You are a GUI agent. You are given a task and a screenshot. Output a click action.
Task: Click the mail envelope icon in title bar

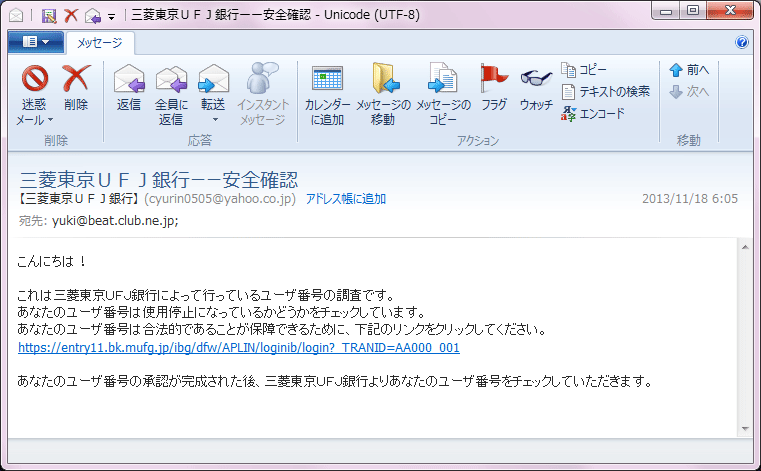(x=16, y=16)
